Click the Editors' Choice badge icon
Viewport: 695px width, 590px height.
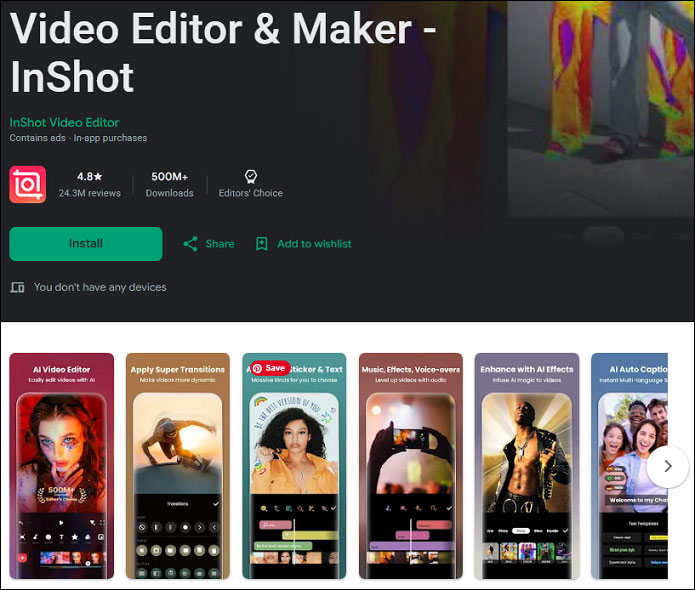[250, 176]
